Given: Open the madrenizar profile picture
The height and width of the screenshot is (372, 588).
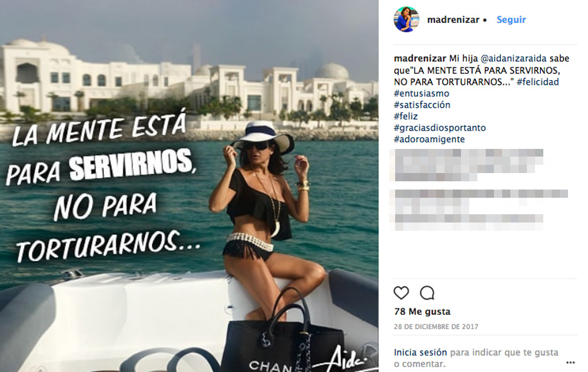Looking at the screenshot, I should coord(406,19).
